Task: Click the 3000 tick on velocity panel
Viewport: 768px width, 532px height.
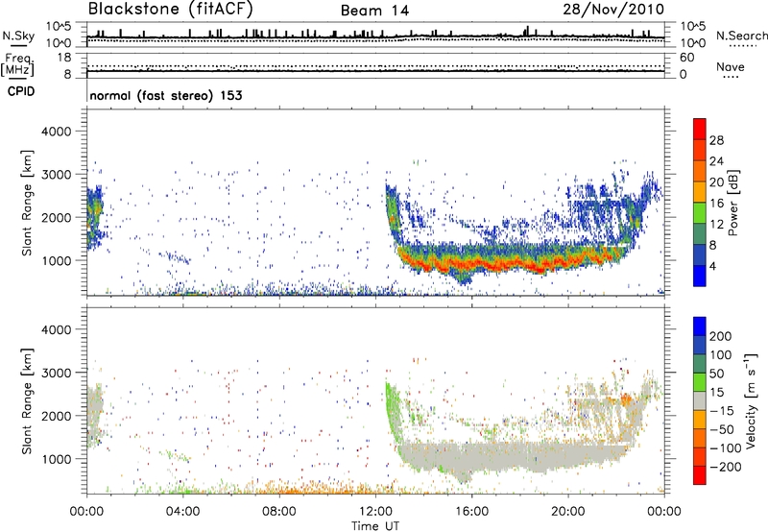Action: [x=57, y=373]
